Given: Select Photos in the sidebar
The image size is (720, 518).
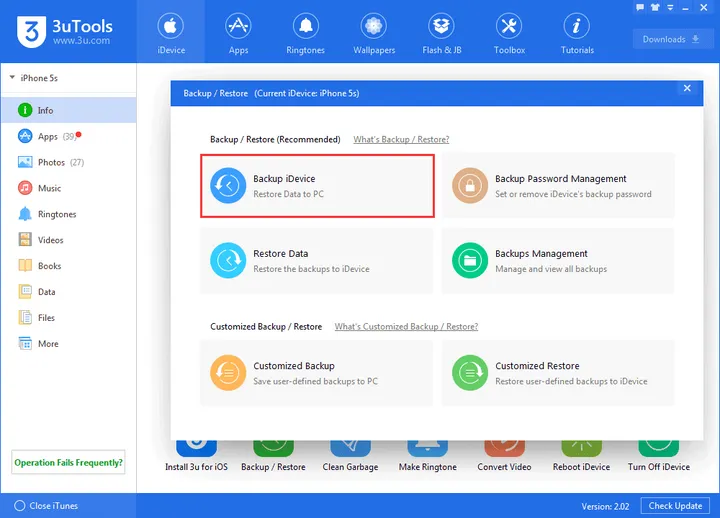Looking at the screenshot, I should point(51,162).
